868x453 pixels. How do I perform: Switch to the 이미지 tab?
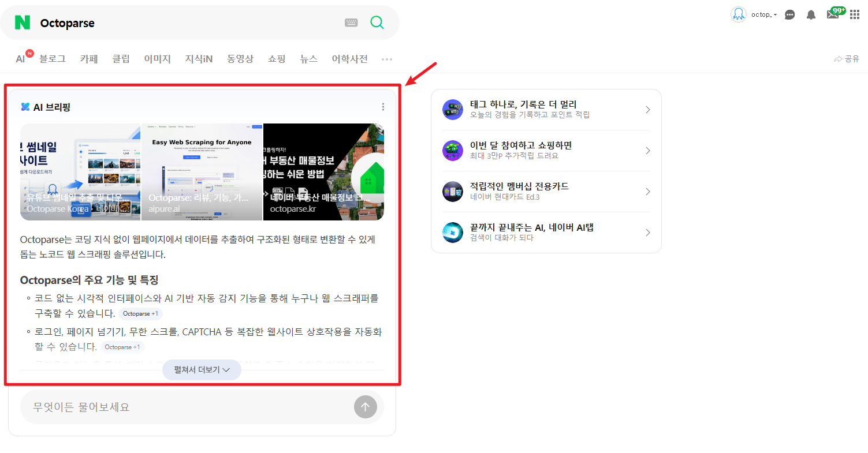tap(158, 59)
